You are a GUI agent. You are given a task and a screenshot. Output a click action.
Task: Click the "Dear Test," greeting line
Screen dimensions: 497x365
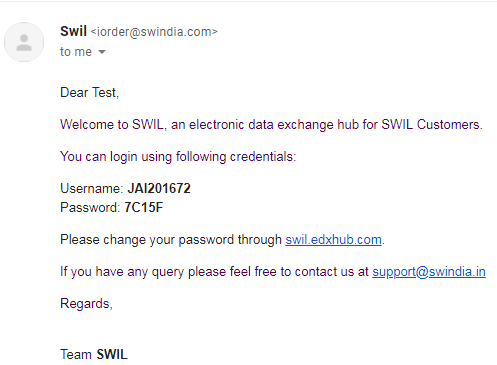point(89,92)
